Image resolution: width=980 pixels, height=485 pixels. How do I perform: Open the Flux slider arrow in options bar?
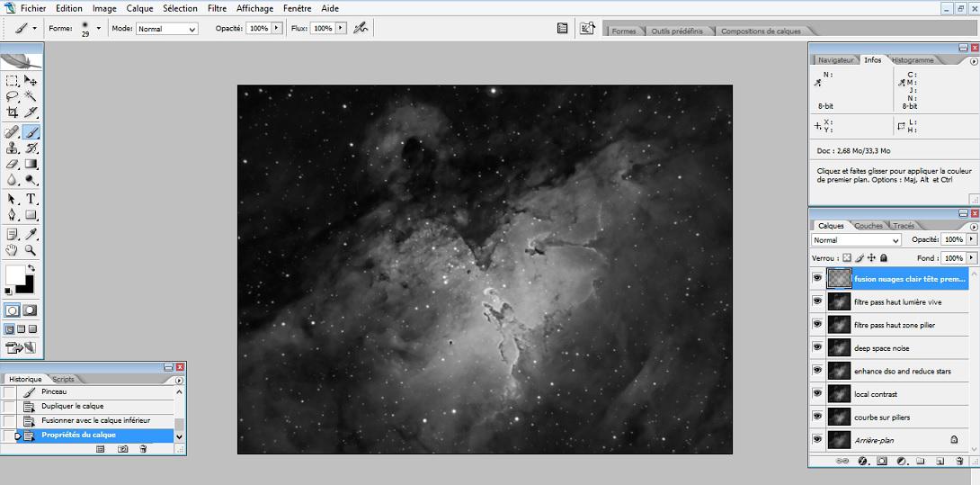click(x=341, y=28)
